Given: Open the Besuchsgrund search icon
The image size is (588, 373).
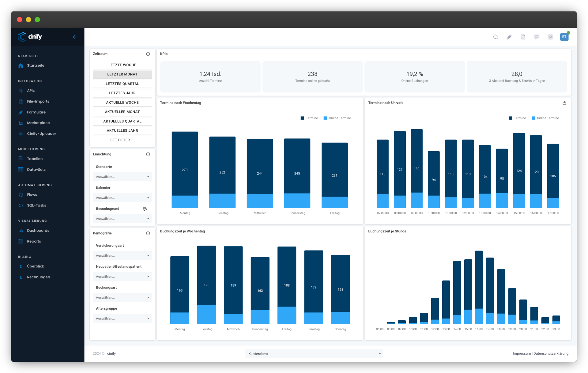Looking at the screenshot, I should (145, 209).
